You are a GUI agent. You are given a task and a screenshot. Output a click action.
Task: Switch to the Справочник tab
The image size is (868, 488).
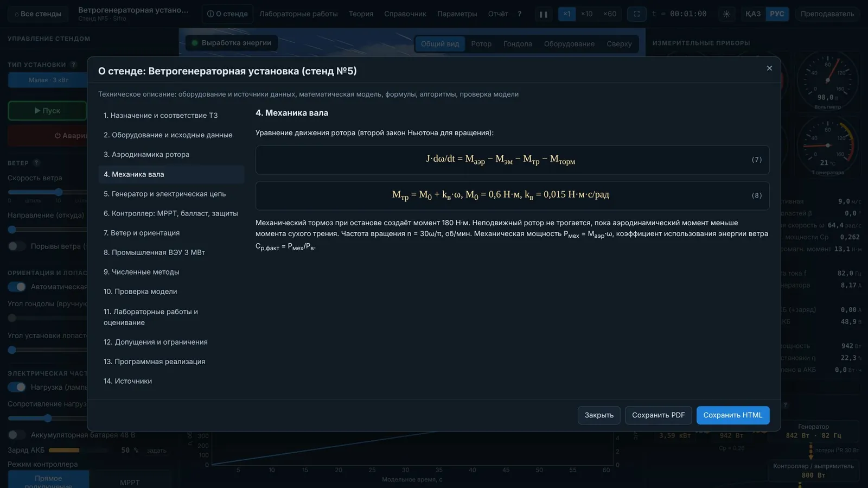[405, 14]
